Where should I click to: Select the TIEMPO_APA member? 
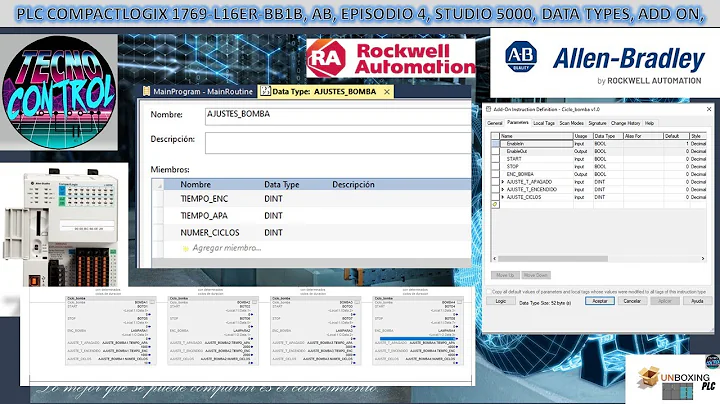tap(204, 216)
